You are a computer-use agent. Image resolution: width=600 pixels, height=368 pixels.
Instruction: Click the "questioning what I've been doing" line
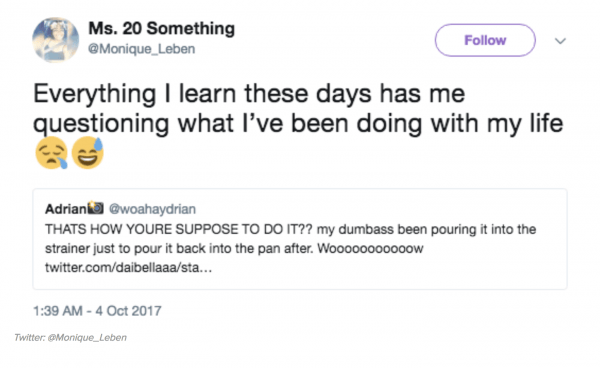(x=298, y=123)
